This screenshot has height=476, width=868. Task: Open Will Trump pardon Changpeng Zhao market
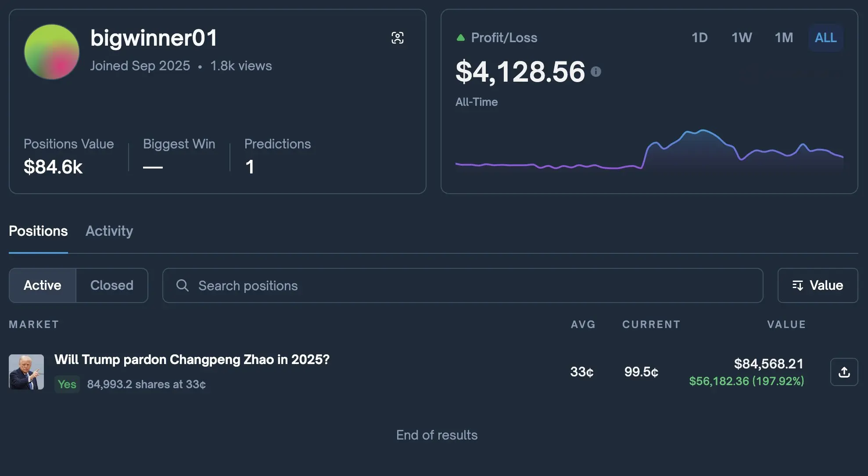click(x=192, y=360)
